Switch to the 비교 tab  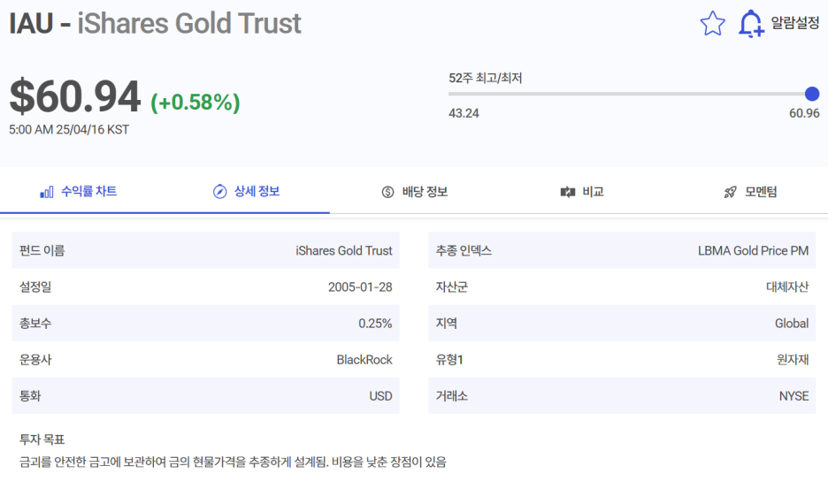[593, 192]
